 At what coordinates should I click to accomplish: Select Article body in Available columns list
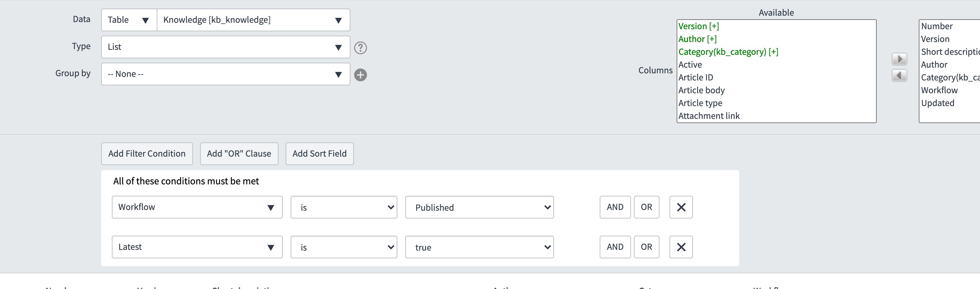click(x=702, y=90)
